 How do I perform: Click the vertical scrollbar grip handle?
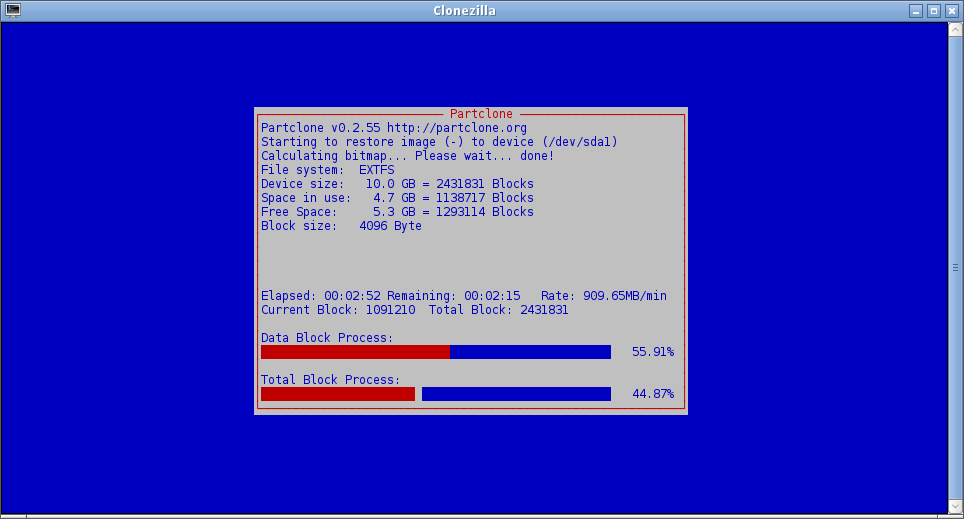(955, 267)
